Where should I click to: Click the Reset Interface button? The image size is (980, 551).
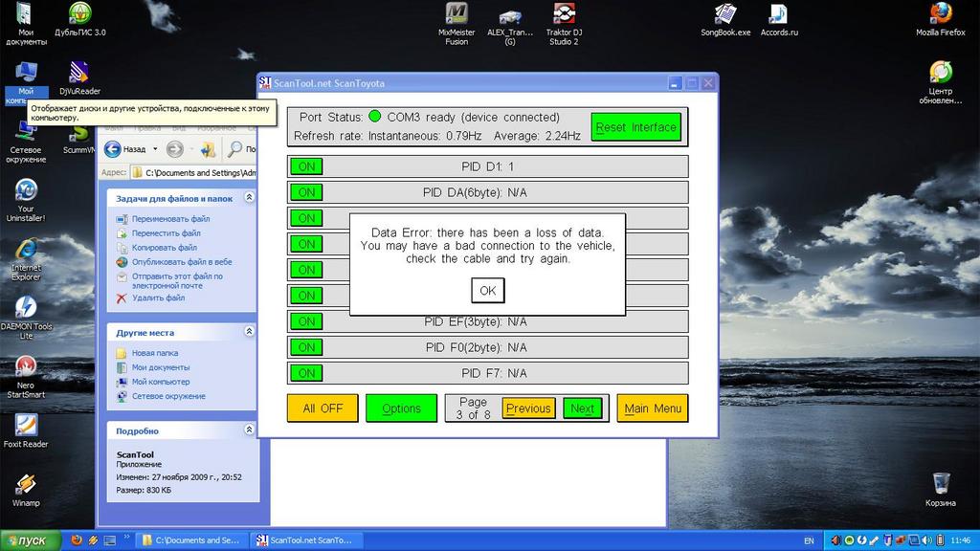635,127
